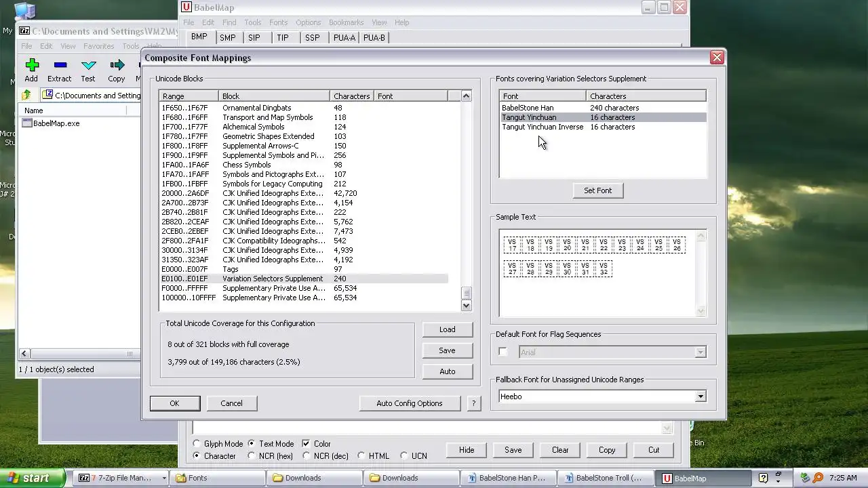Select the Character radio button
Screen dimensions: 868x488
[197, 456]
